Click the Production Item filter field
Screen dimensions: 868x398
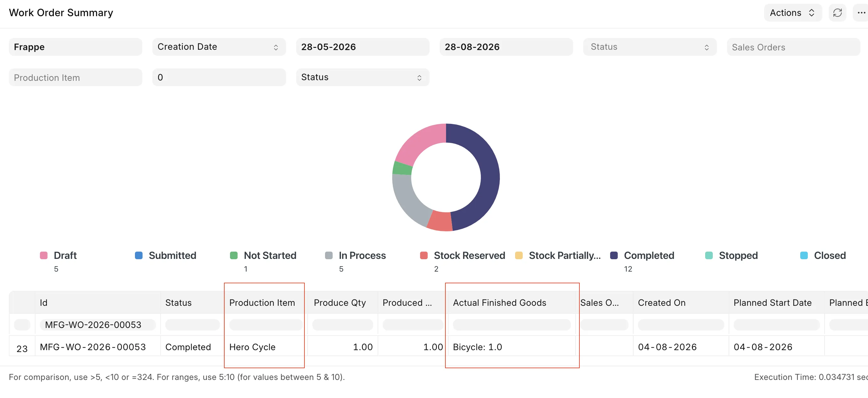75,78
